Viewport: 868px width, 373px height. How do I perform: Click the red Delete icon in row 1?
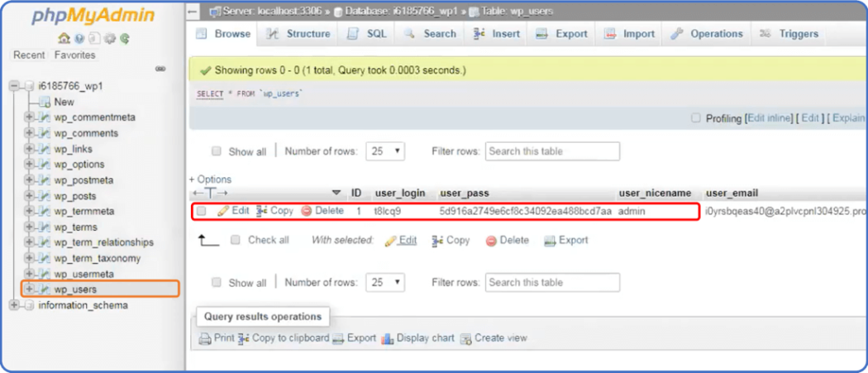(307, 211)
